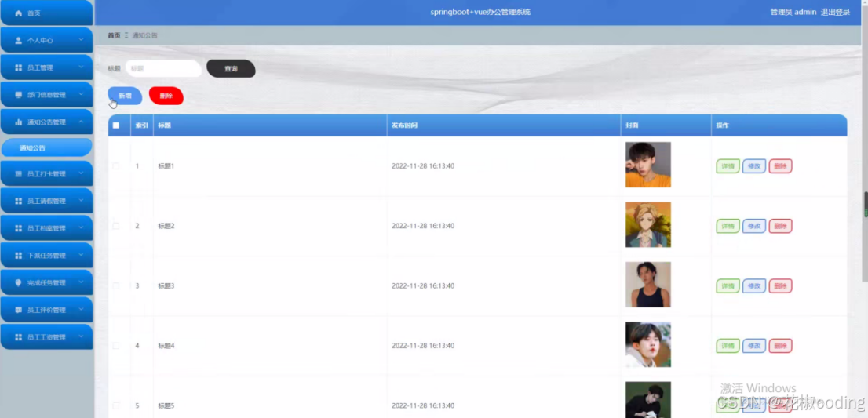This screenshot has height=418, width=868.
Task: Toggle the select-all checkbox in table header
Action: click(x=115, y=125)
